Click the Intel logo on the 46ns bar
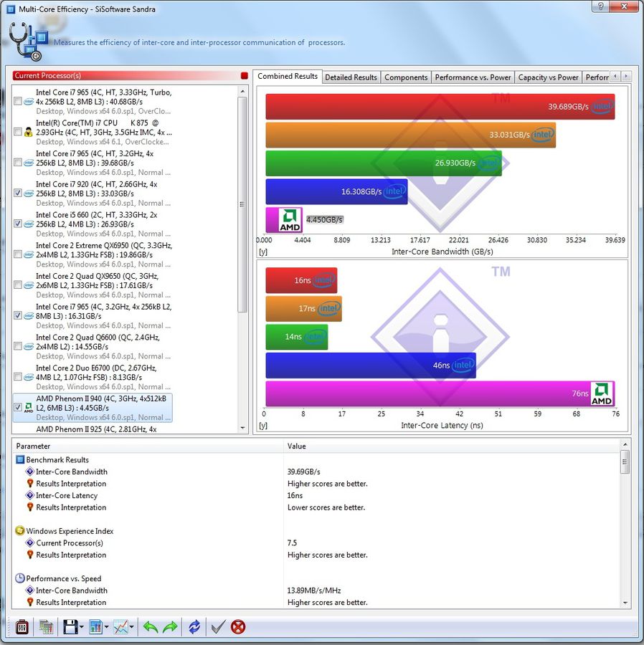The height and width of the screenshot is (645, 644). 463,365
